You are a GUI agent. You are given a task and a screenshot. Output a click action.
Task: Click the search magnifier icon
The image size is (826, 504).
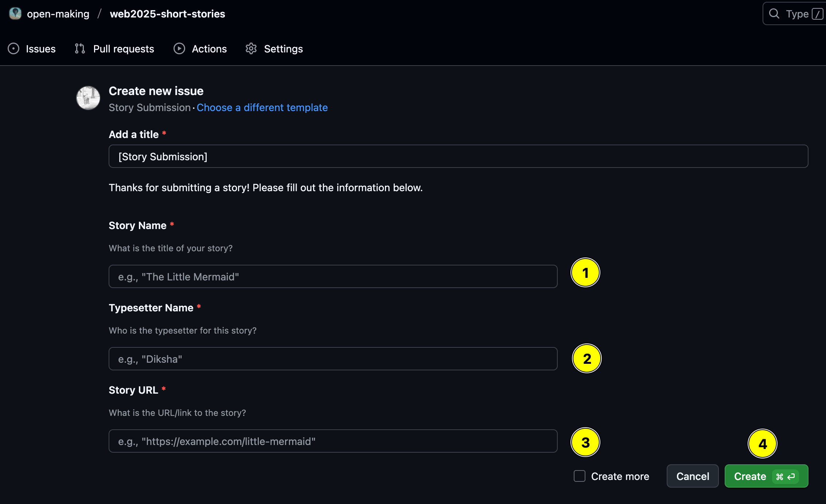pyautogui.click(x=774, y=14)
